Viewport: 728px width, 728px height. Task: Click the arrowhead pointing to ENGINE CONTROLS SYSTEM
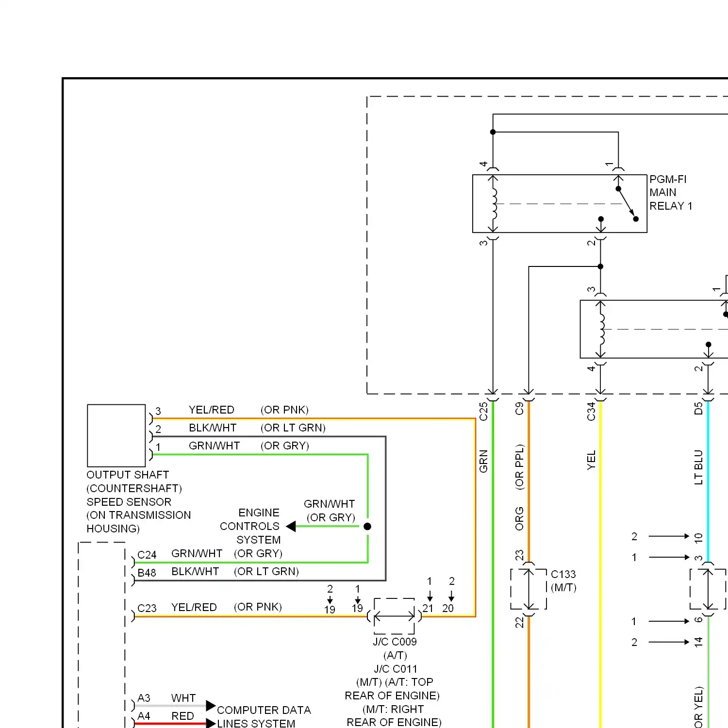291,526
